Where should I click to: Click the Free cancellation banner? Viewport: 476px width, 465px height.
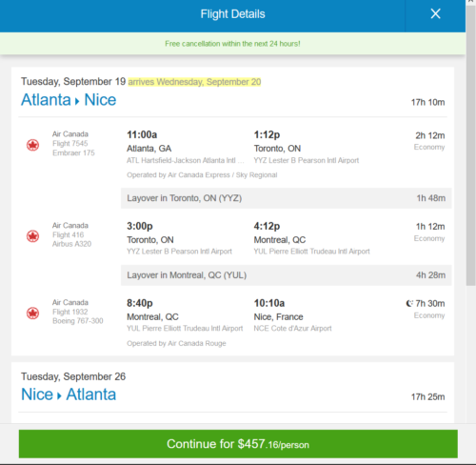pos(232,44)
